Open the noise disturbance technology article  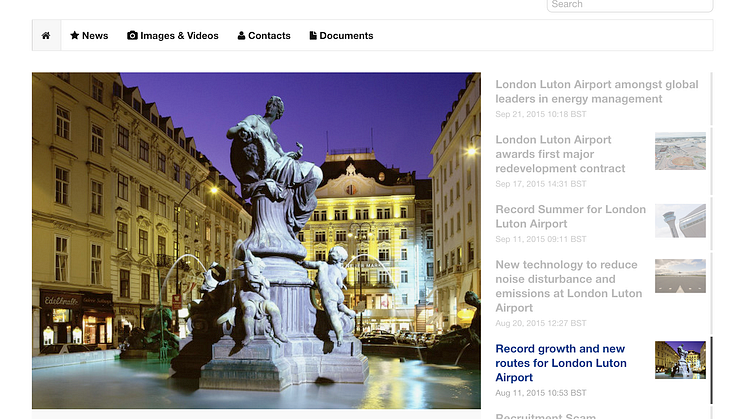click(569, 286)
